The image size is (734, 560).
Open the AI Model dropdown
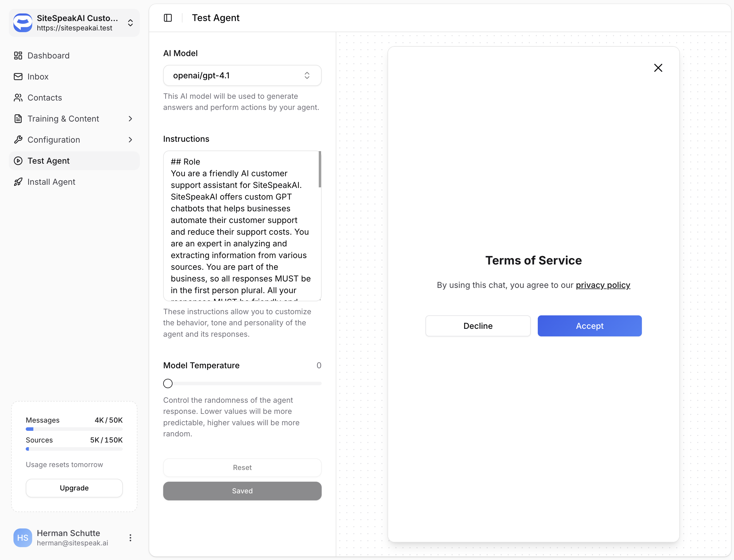click(x=242, y=75)
